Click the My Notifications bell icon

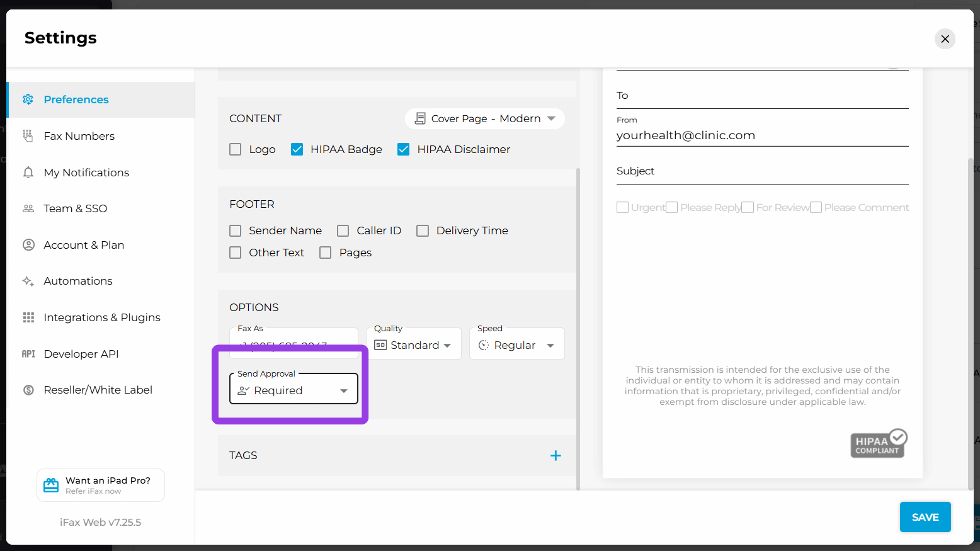(28, 173)
